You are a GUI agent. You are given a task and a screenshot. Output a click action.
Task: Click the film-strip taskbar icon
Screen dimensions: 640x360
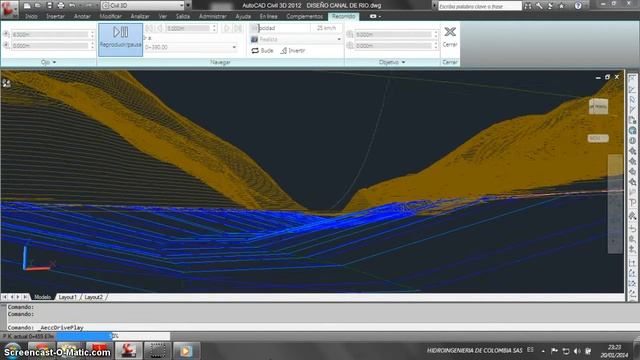[157, 351]
